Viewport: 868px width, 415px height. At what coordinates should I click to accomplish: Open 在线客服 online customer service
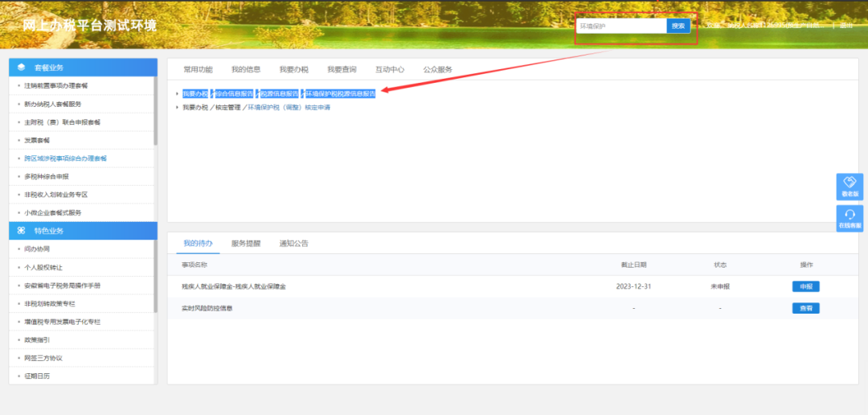pyautogui.click(x=850, y=218)
